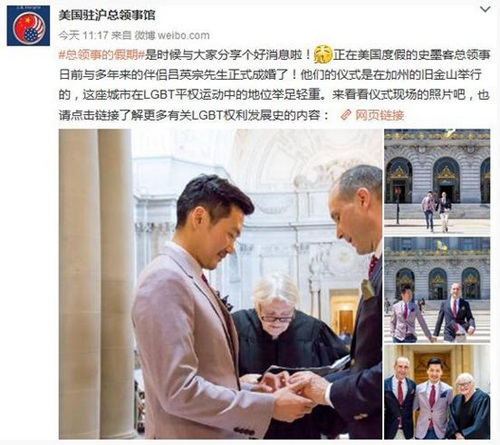Click the man in dark suit in main photo
Screen dimensions: 500x445
click(353, 300)
